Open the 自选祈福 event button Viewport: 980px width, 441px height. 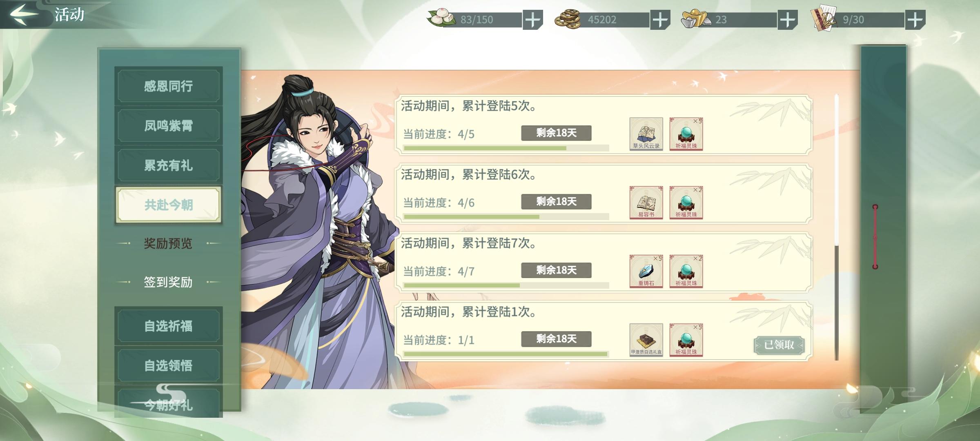(168, 326)
